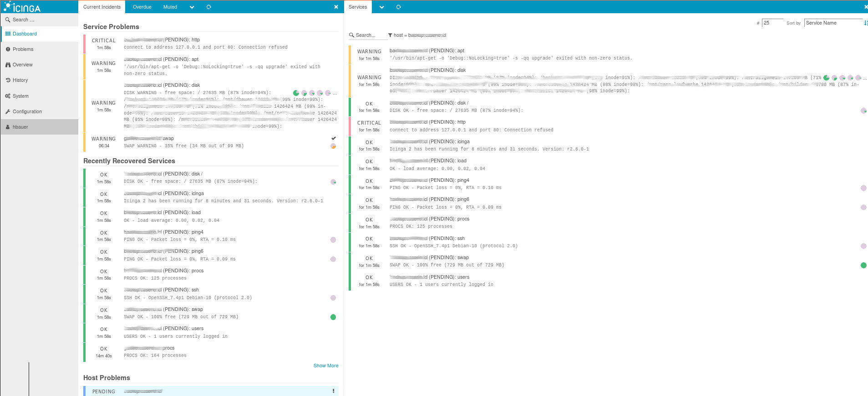Open Problems in the sidebar
Viewport: 868px width, 396px height.
pyautogui.click(x=23, y=49)
